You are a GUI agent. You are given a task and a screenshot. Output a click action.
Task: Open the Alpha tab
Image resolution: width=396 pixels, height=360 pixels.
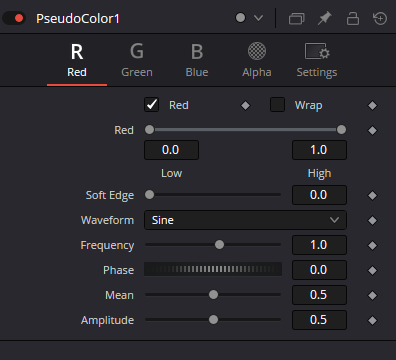click(x=257, y=61)
